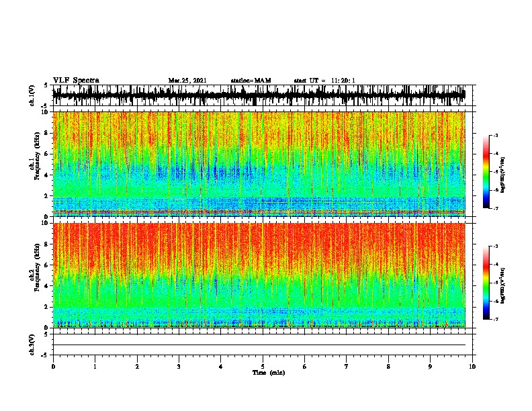Screen dimensions: 532x411
Task: Click the time axis end label "10"
Action: tap(472, 367)
